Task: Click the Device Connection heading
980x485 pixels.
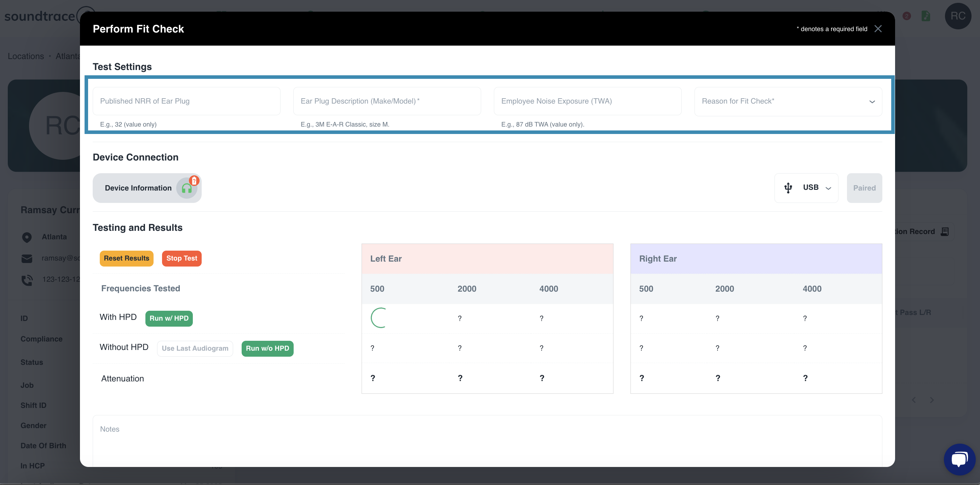Action: [x=136, y=157]
